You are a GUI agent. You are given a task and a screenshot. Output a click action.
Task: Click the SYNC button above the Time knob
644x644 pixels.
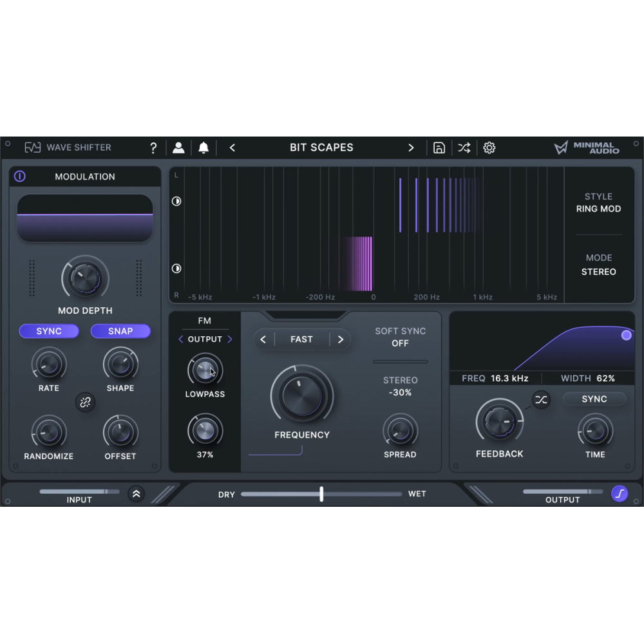594,399
